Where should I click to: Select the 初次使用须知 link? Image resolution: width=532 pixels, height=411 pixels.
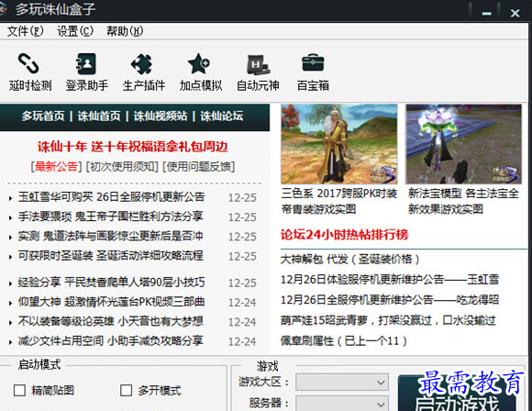[122, 167]
